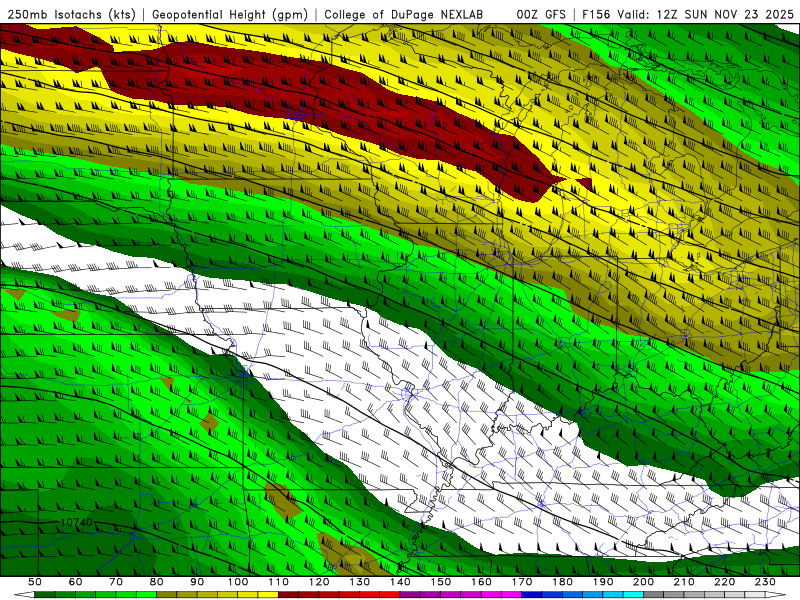Click the '00Z GFS' model run label
800x600 pixels.
click(x=541, y=15)
